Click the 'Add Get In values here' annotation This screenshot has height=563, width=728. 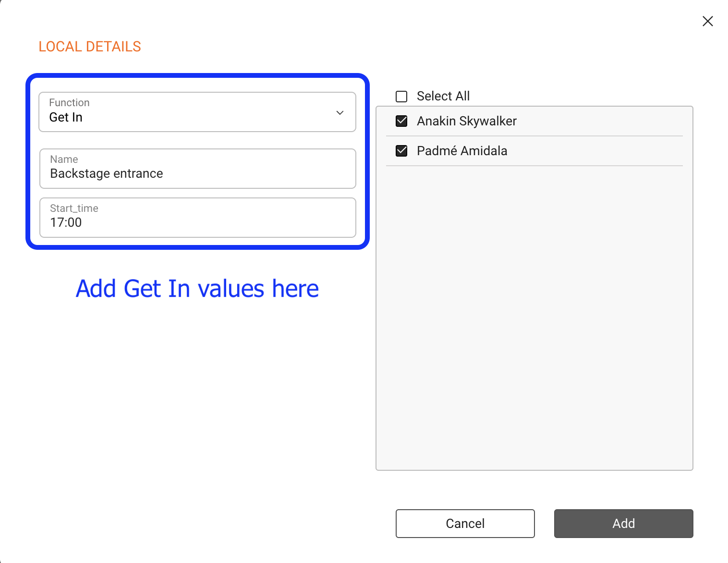(x=197, y=289)
